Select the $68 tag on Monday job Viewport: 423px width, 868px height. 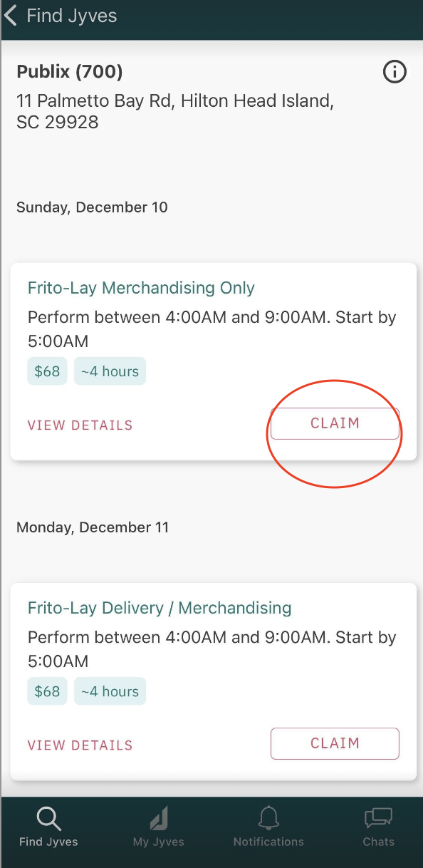point(48,691)
